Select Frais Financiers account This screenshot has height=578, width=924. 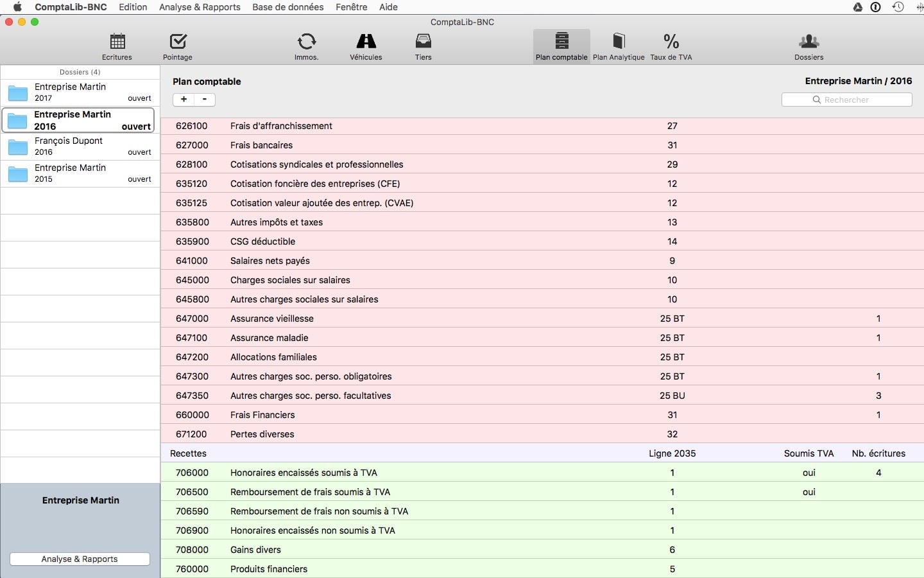(542, 415)
